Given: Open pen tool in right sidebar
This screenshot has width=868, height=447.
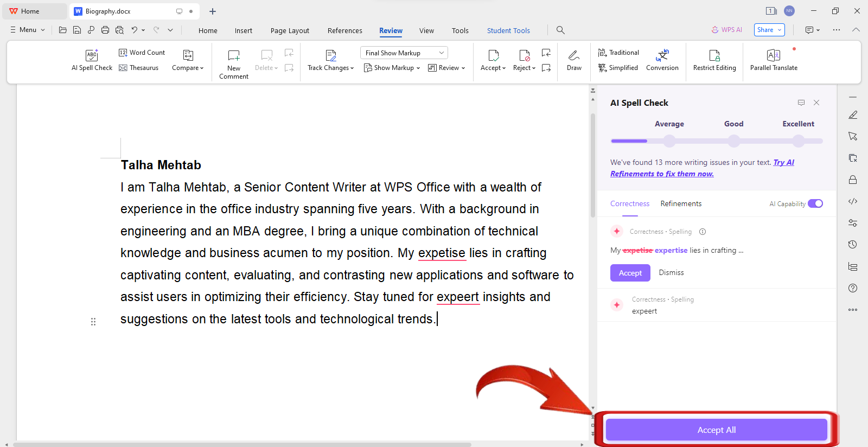Looking at the screenshot, I should (853, 114).
